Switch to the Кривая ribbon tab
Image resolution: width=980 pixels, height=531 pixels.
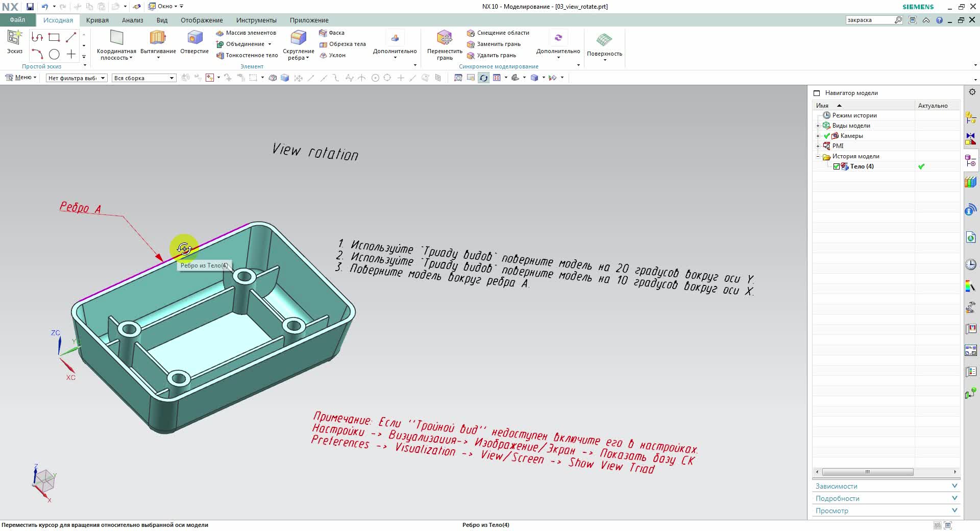[97, 20]
